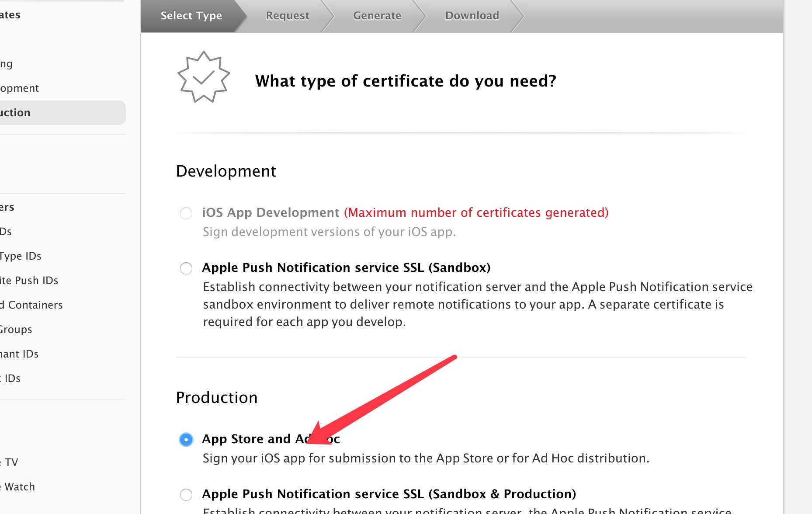
Task: Click 'Apple Push Notification service SSL (Sandbox)' label
Action: (346, 268)
